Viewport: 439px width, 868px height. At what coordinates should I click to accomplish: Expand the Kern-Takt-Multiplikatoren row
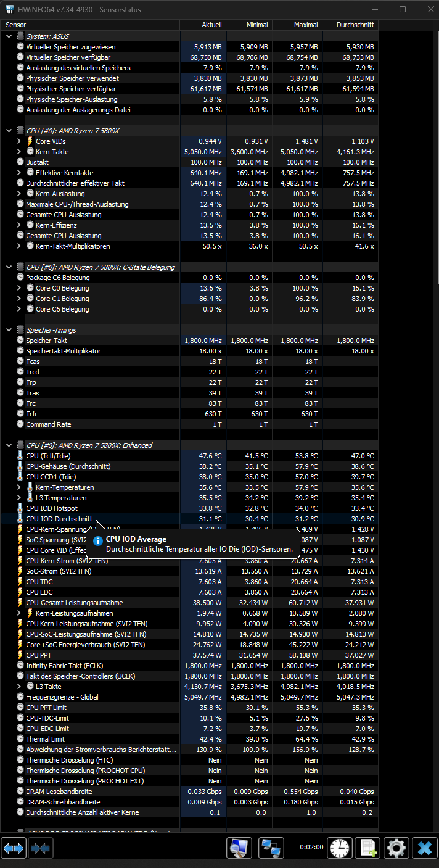coord(19,246)
